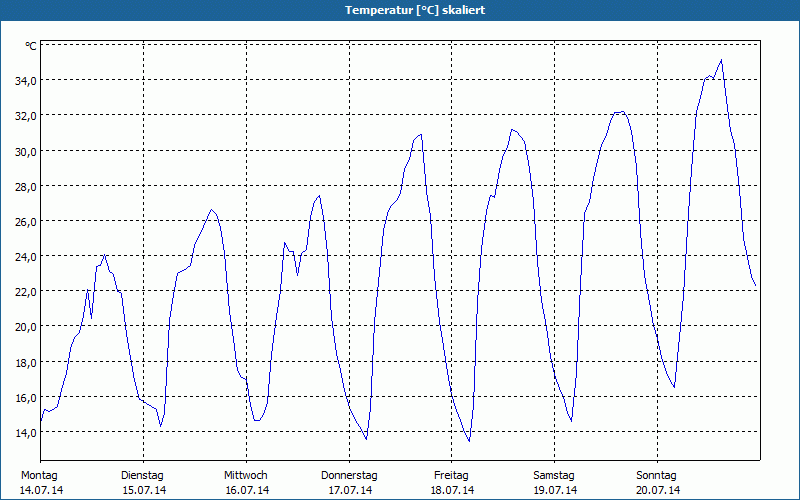Click the 32,0 y-axis value
The height and width of the screenshot is (500, 800).
click(26, 116)
